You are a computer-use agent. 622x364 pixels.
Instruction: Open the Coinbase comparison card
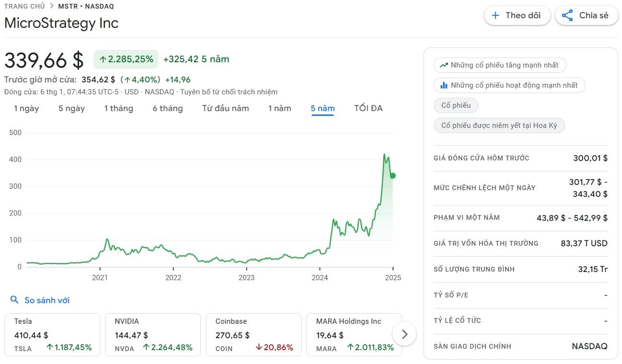254,335
